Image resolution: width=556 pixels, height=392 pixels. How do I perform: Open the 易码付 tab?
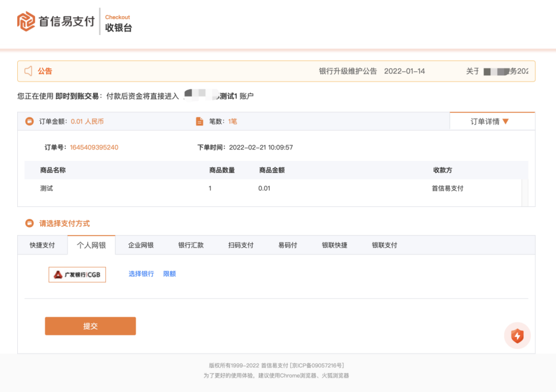click(x=287, y=245)
